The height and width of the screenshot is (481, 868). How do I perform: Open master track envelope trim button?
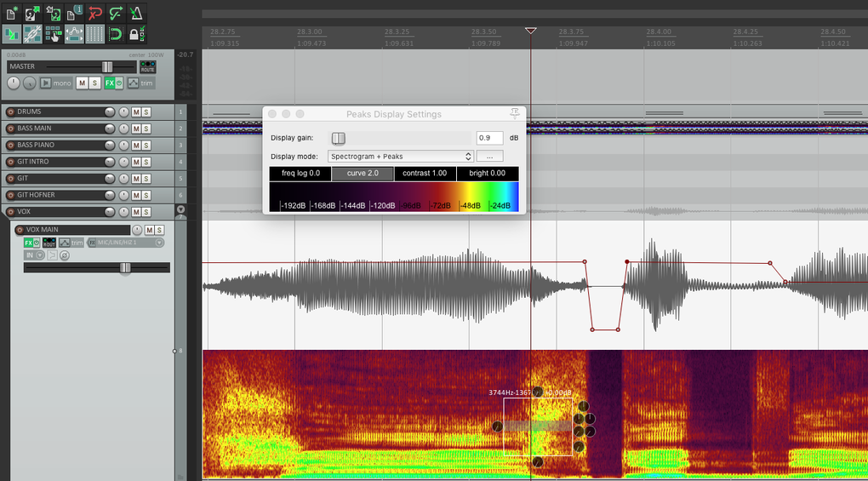pyautogui.click(x=140, y=83)
